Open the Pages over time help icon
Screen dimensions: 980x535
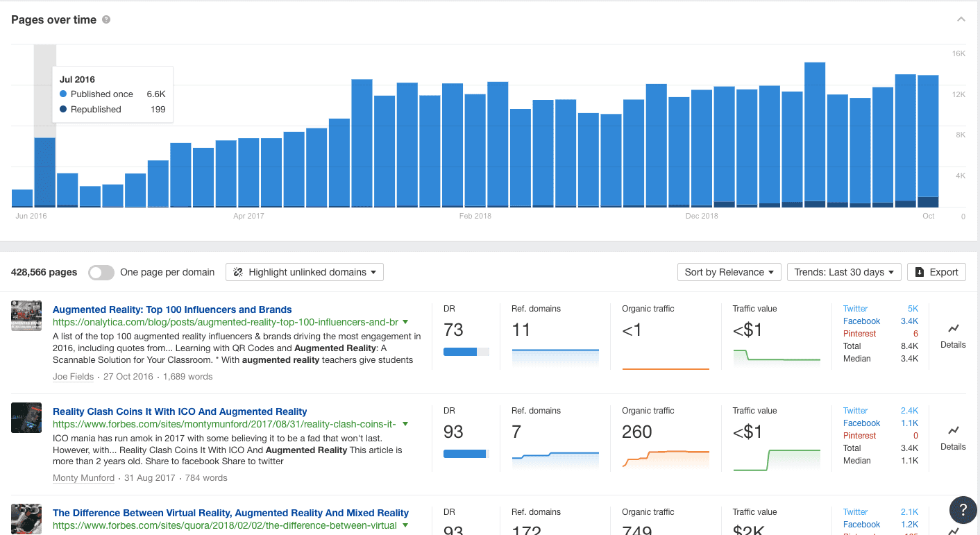tap(106, 19)
